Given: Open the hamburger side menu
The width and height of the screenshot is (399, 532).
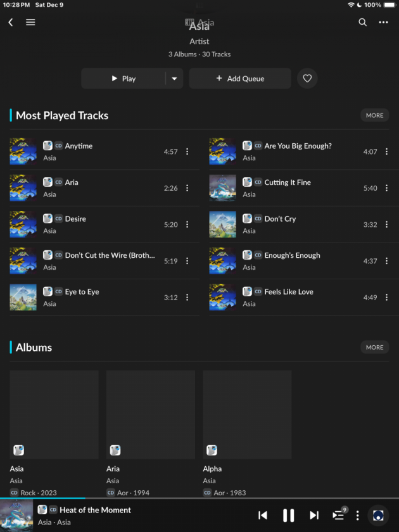Looking at the screenshot, I should pos(30,22).
